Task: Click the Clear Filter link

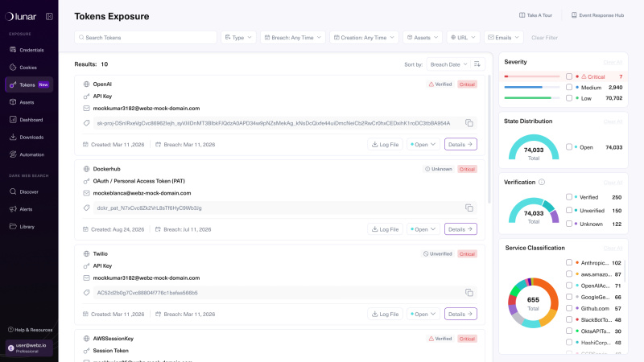Action: (x=545, y=37)
